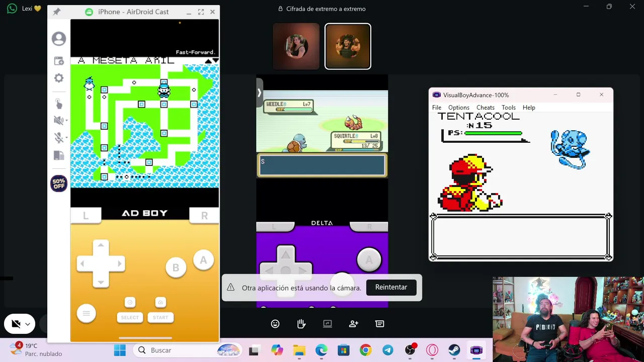Click the share screen icon in call toolbar

click(328, 324)
